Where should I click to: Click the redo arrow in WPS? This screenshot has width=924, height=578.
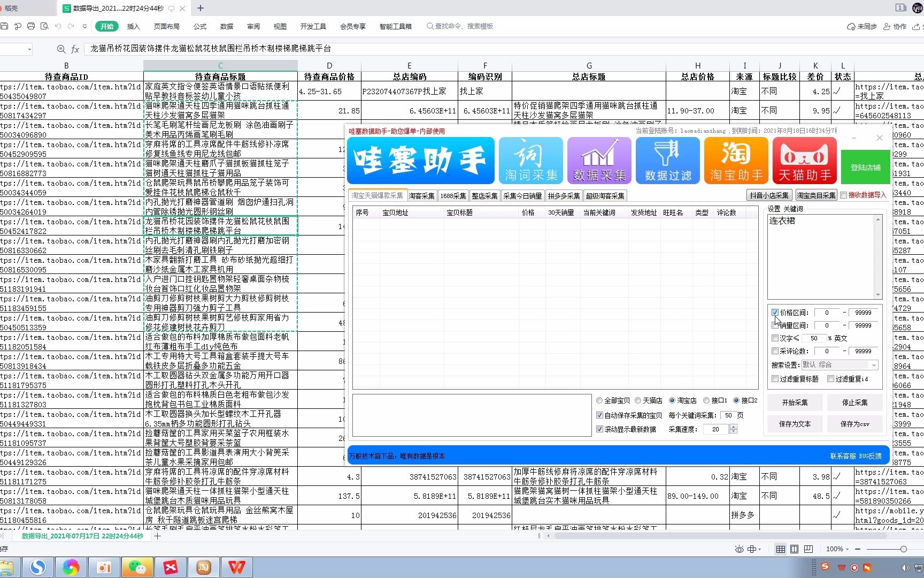(x=71, y=26)
